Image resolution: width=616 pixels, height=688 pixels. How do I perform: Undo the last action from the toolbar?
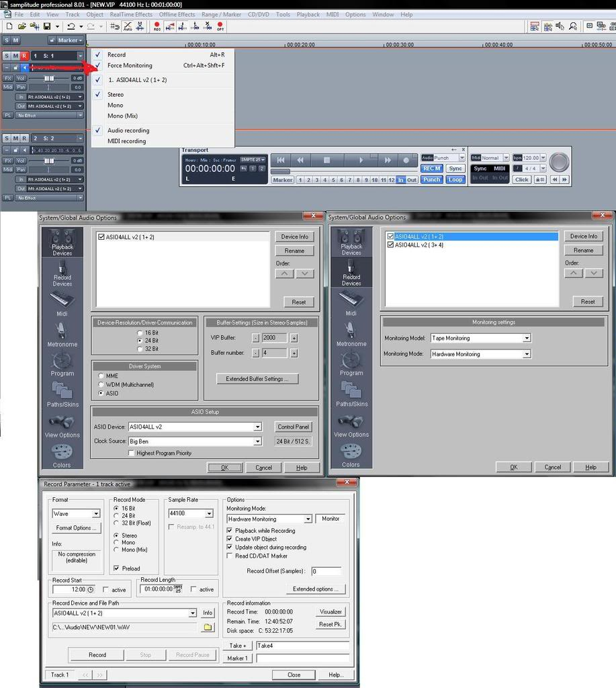(x=71, y=26)
